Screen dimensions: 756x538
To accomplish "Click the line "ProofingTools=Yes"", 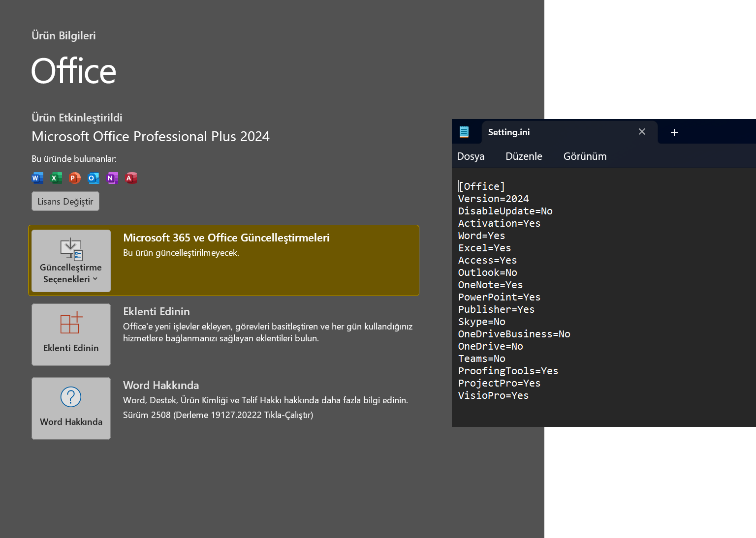I will click(x=508, y=371).
